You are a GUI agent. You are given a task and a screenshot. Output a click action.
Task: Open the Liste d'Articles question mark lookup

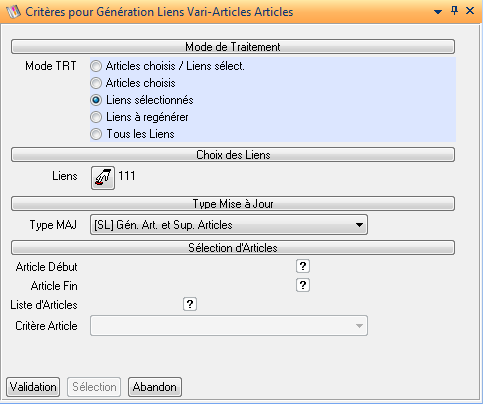(190, 304)
